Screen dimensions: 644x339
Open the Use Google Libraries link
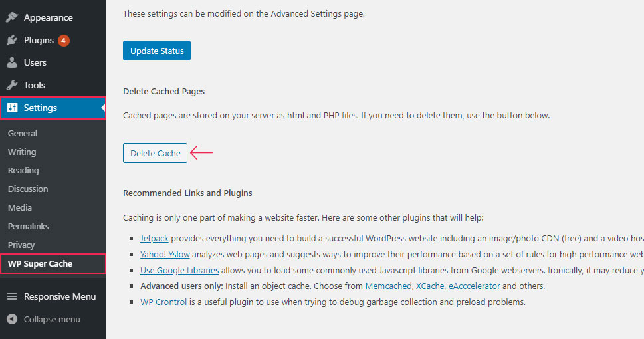point(179,270)
